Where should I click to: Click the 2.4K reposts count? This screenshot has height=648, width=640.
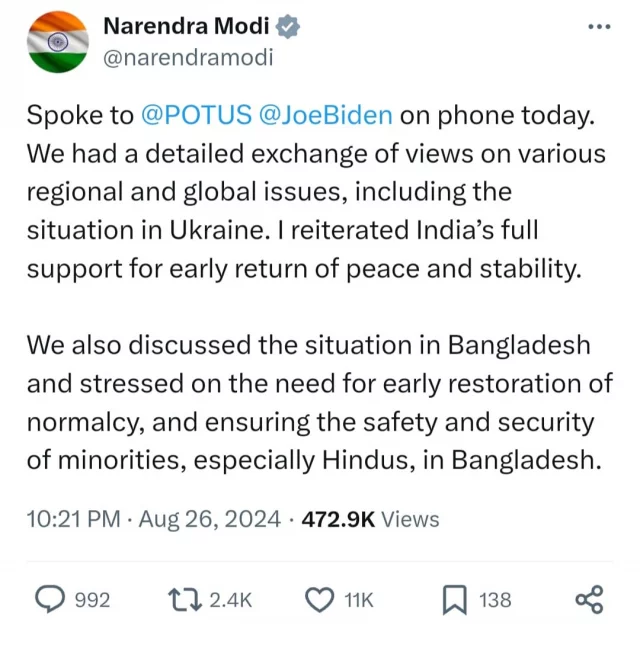230,600
